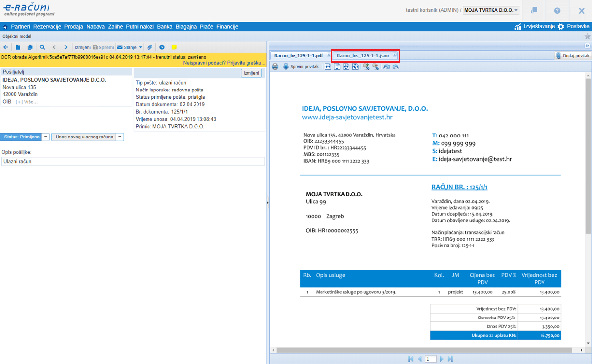Image resolution: width=592 pixels, height=364 pixels.
Task: Click the rotate clockwise icon
Action: pos(386,67)
